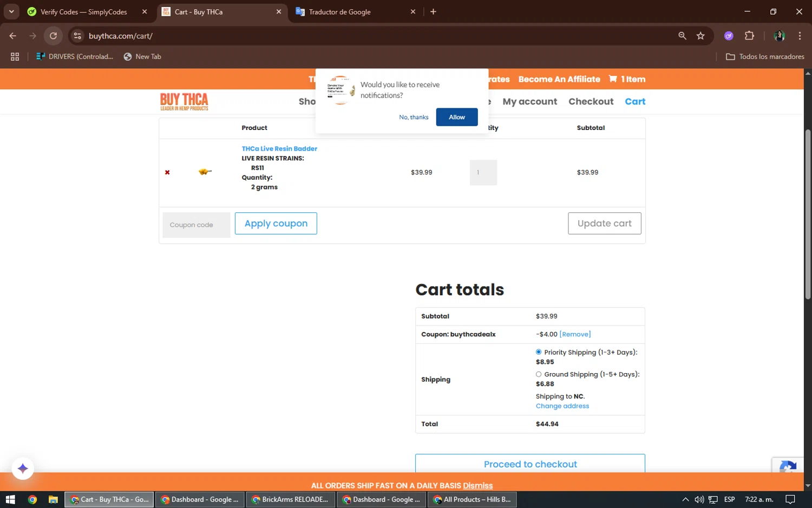This screenshot has height=508, width=812.
Task: Click the zoom magnifier icon in address bar
Action: [682, 36]
